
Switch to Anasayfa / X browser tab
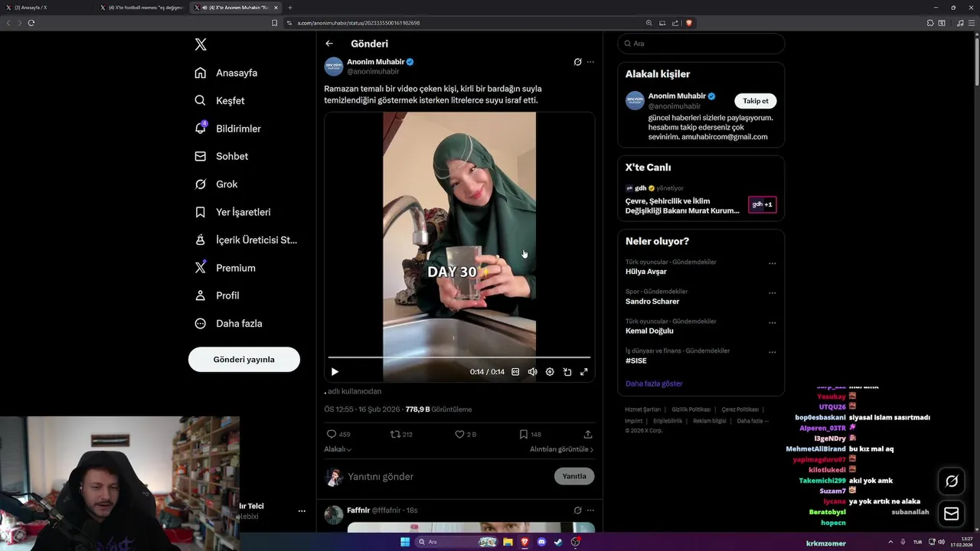(x=47, y=8)
